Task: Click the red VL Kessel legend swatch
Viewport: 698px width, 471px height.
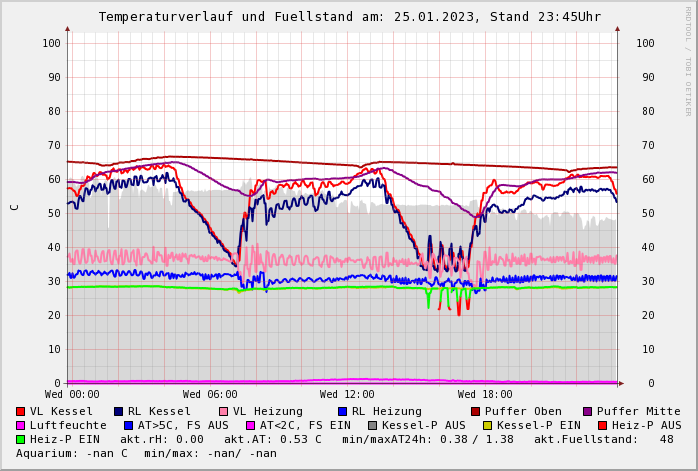Action: [x=20, y=412]
